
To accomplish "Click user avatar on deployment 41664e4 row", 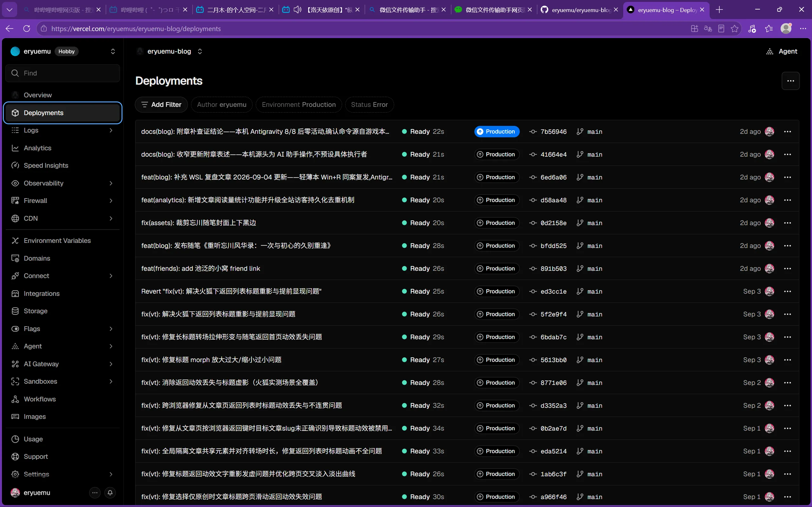I will [769, 155].
